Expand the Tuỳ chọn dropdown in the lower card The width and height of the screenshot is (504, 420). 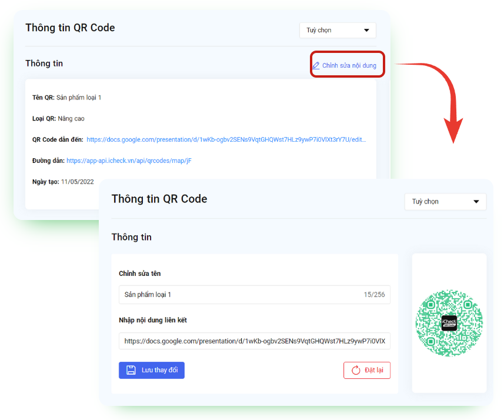click(445, 201)
